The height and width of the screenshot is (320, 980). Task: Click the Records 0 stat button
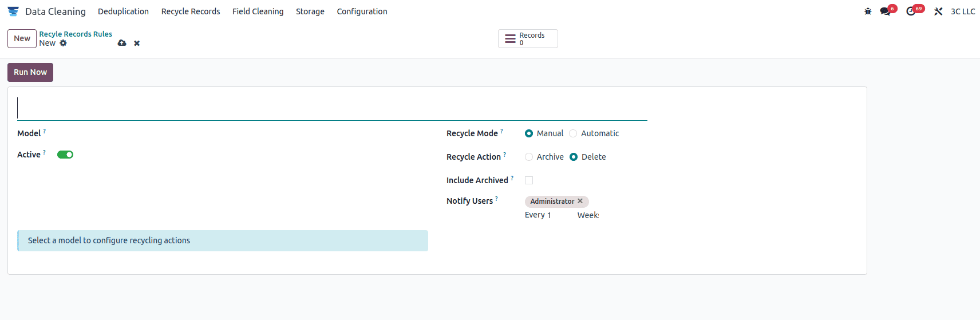point(528,39)
